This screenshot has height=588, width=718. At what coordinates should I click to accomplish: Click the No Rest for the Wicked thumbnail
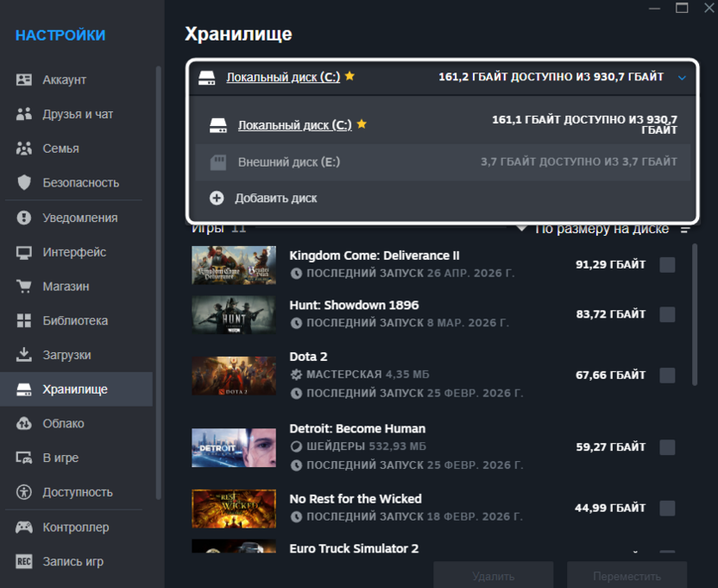click(x=234, y=509)
